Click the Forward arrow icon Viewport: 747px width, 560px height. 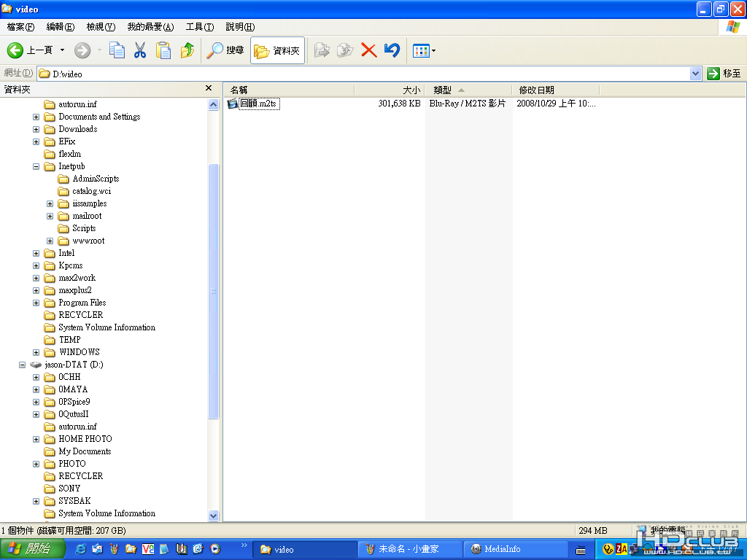point(82,50)
